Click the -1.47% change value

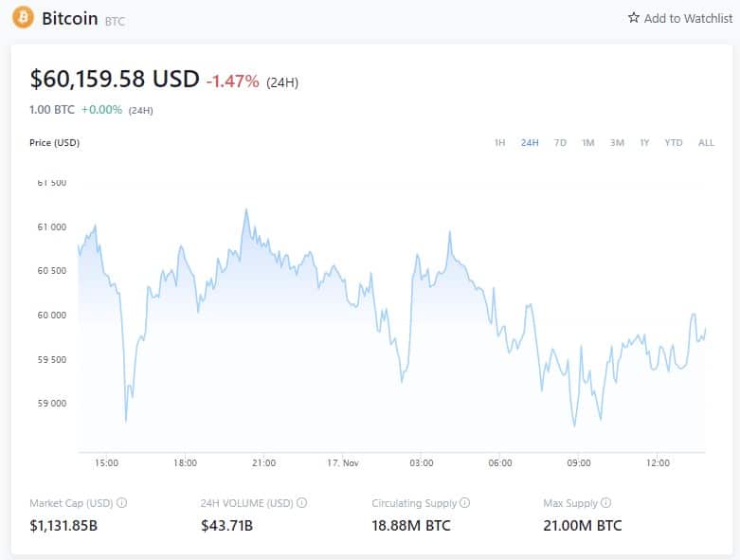[232, 81]
